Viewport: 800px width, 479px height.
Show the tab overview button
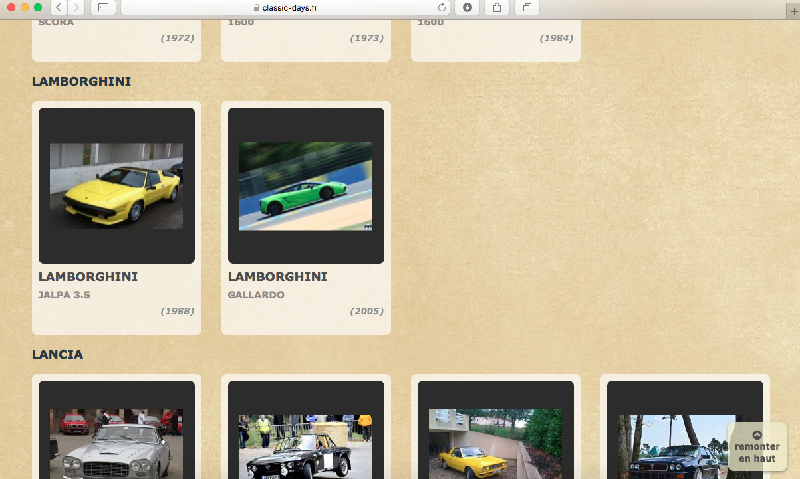[x=527, y=7]
